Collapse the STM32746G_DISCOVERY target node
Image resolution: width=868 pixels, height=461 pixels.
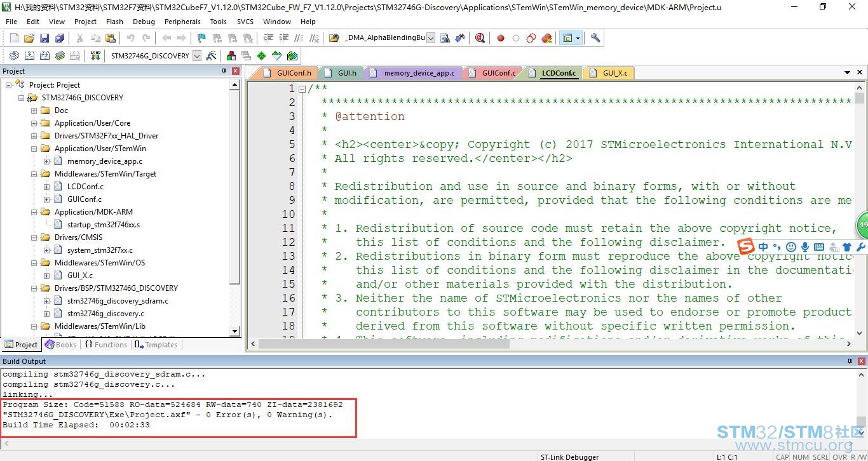(x=22, y=98)
